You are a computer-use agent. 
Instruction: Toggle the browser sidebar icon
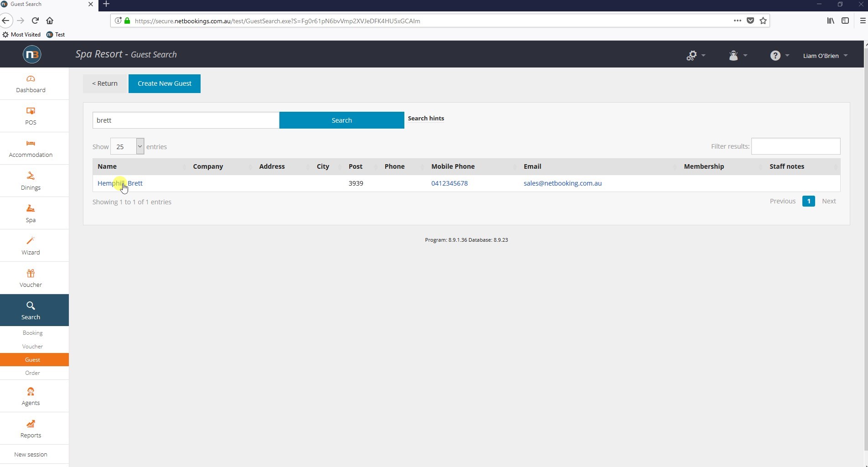[845, 21]
